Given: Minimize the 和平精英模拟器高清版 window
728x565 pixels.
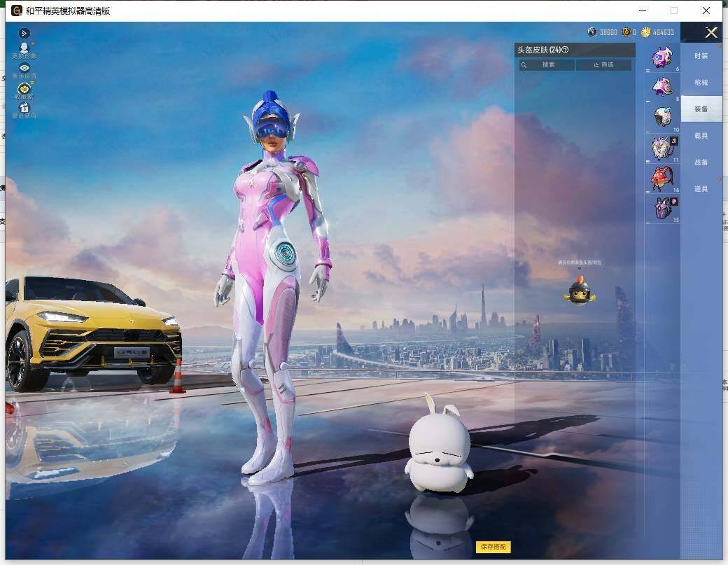Looking at the screenshot, I should (x=643, y=11).
